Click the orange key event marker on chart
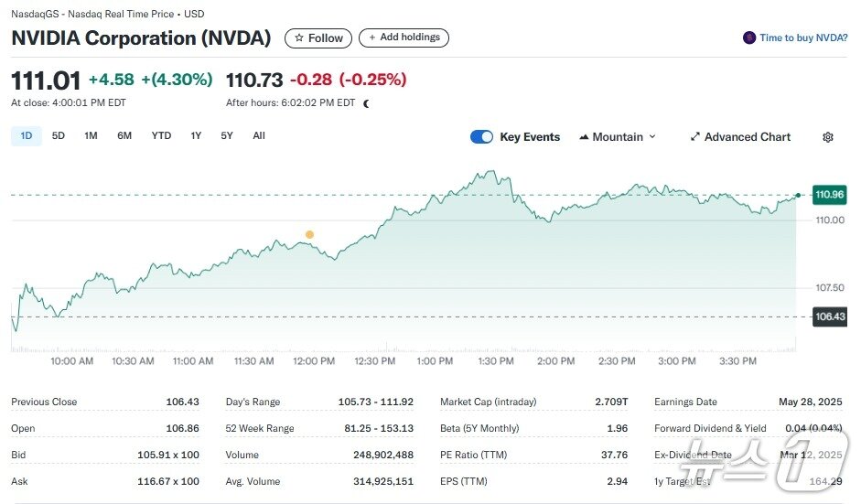861x504 pixels. tap(309, 234)
